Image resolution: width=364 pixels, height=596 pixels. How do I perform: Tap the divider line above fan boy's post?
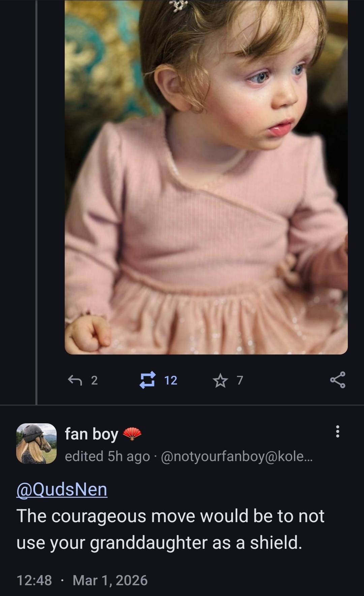point(182,405)
